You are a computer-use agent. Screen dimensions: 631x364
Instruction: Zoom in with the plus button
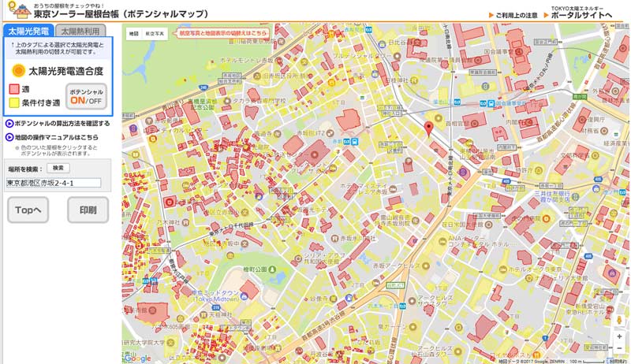tap(619, 336)
